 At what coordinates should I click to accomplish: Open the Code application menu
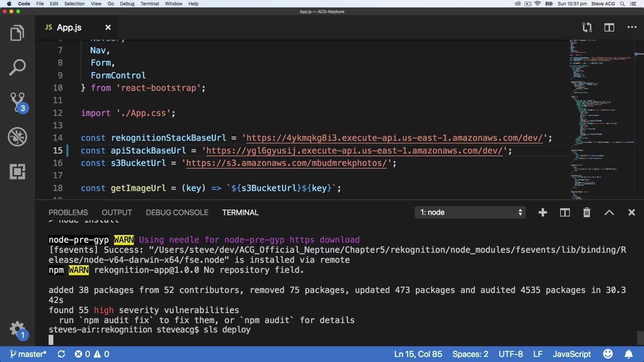click(x=24, y=4)
